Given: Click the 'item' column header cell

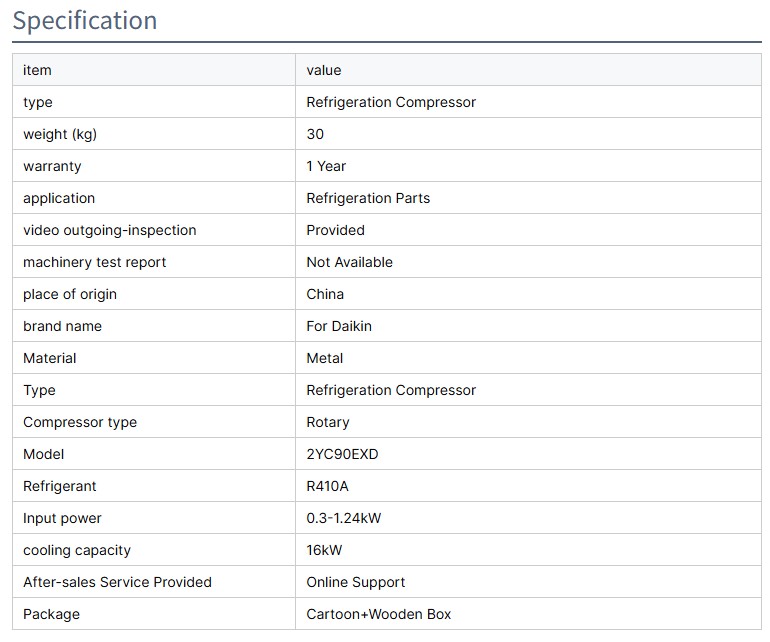Looking at the screenshot, I should (x=37, y=70).
